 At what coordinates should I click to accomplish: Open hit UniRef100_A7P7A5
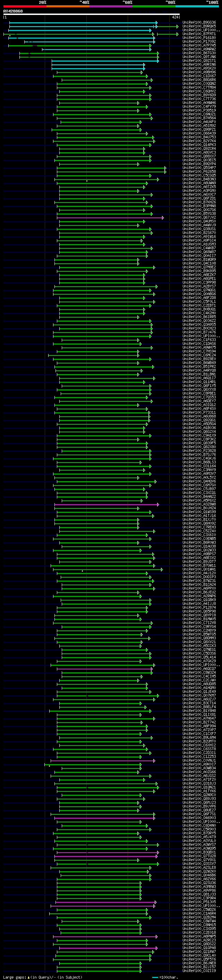click(199, 46)
